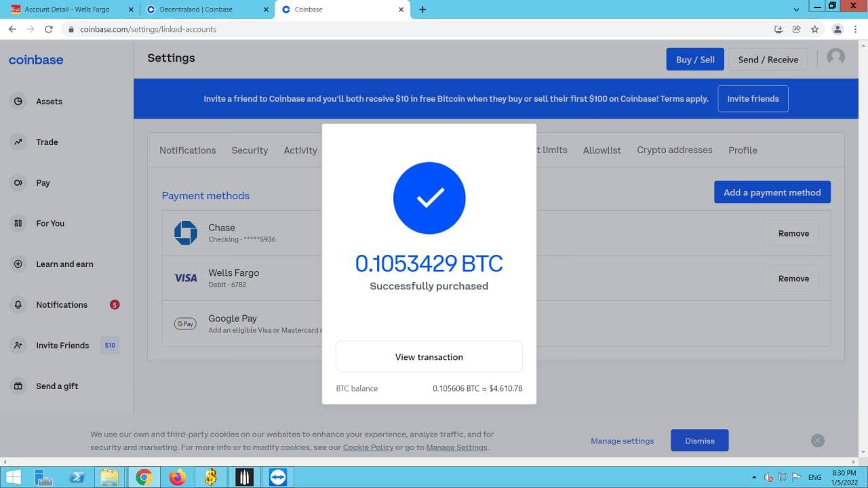Open a new browser tab
Viewport: 868px width, 488px height.
[x=422, y=9]
